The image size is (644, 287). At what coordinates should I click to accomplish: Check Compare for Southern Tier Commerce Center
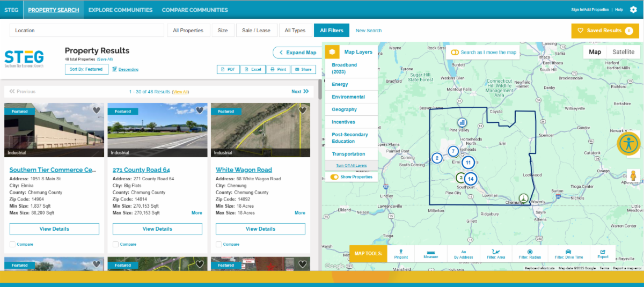pos(12,245)
